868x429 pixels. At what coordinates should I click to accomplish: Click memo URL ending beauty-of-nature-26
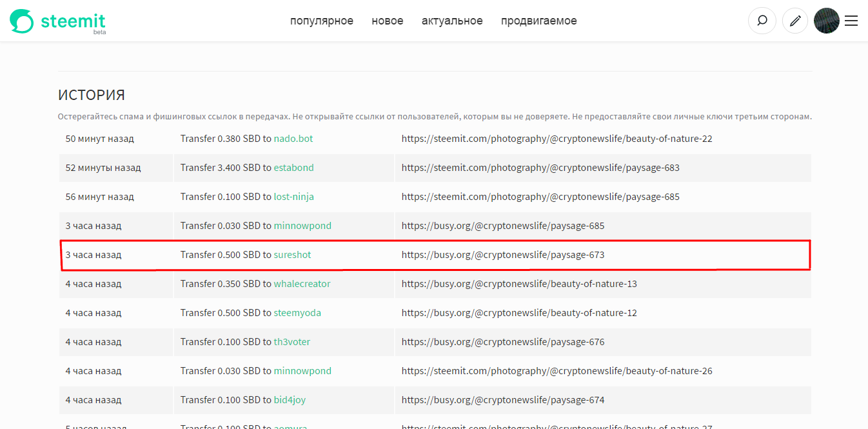pos(557,371)
